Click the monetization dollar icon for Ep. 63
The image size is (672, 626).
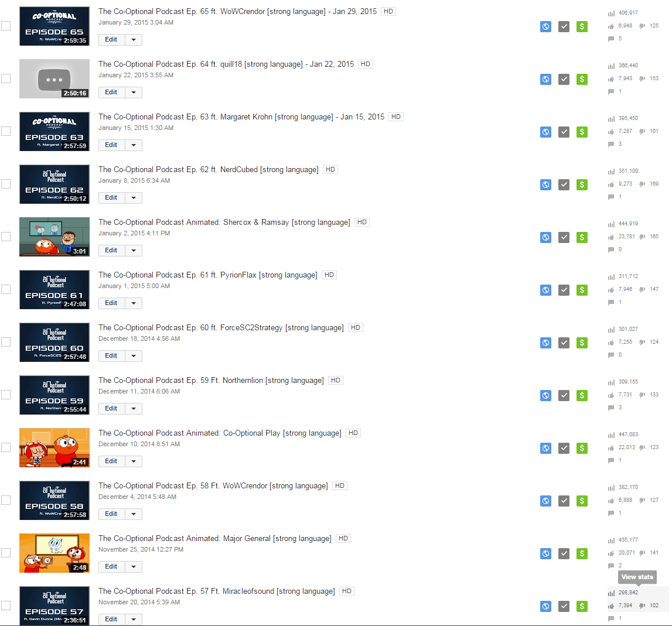pyautogui.click(x=582, y=132)
